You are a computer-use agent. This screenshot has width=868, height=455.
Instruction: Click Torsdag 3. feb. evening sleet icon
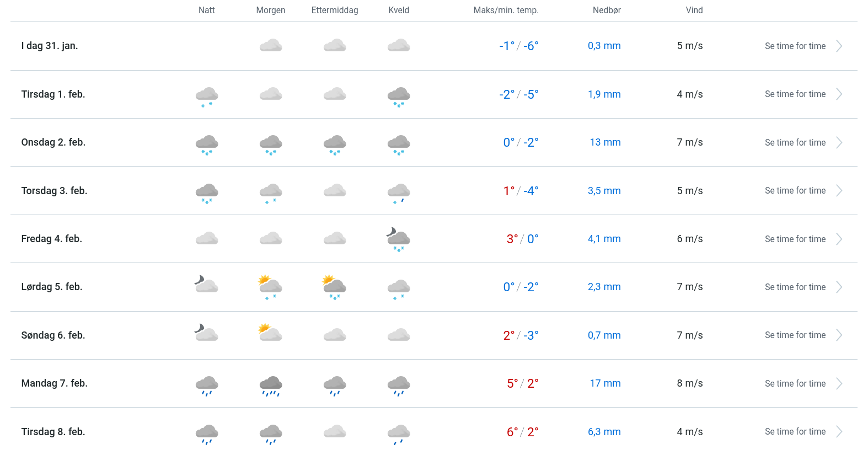pyautogui.click(x=399, y=192)
